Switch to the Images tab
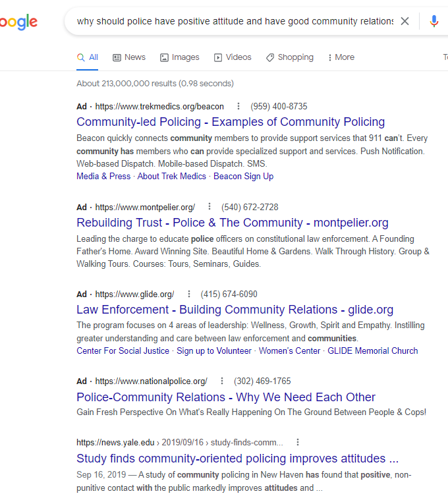Viewport: 448px width, 504px height. (x=180, y=57)
